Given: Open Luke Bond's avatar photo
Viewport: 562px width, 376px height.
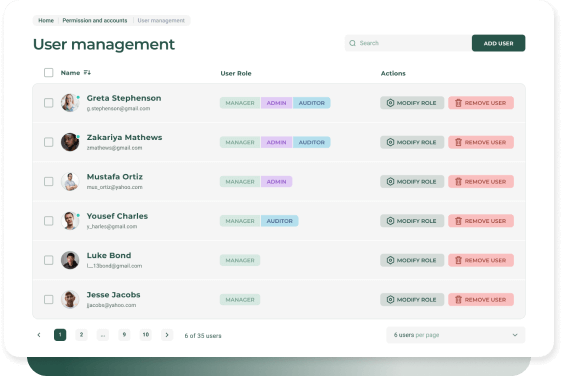Looking at the screenshot, I should pyautogui.click(x=70, y=260).
